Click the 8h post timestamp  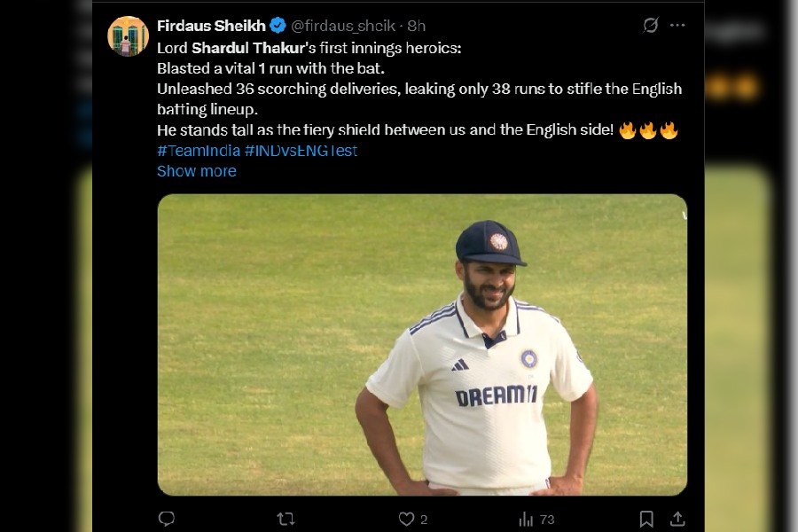tap(417, 26)
